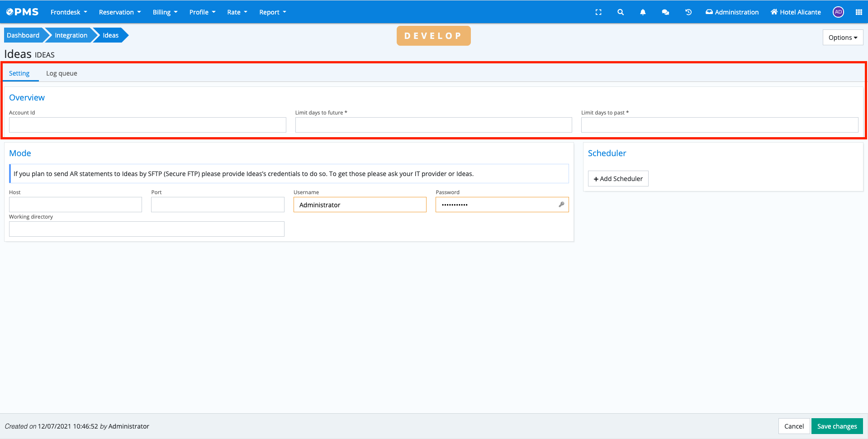
Task: Click the Cancel button
Action: [x=794, y=426]
